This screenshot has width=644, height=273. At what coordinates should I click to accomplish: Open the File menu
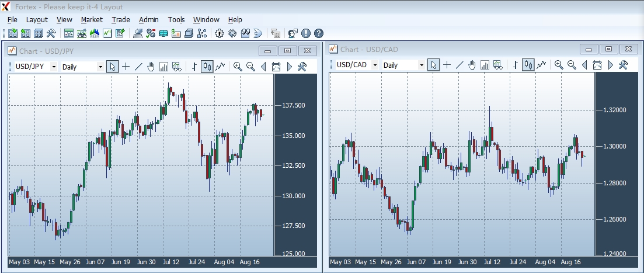pos(12,20)
